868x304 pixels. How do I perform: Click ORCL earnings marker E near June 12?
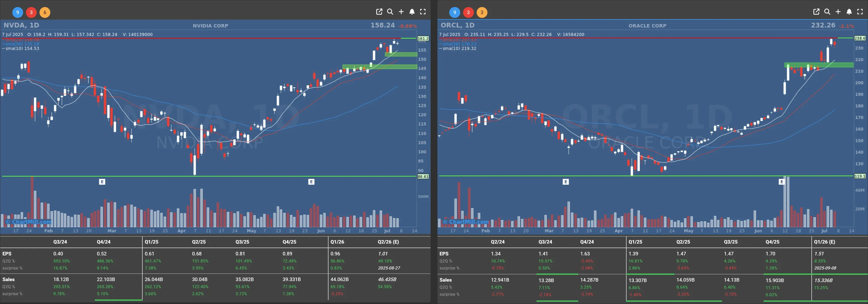pyautogui.click(x=782, y=182)
